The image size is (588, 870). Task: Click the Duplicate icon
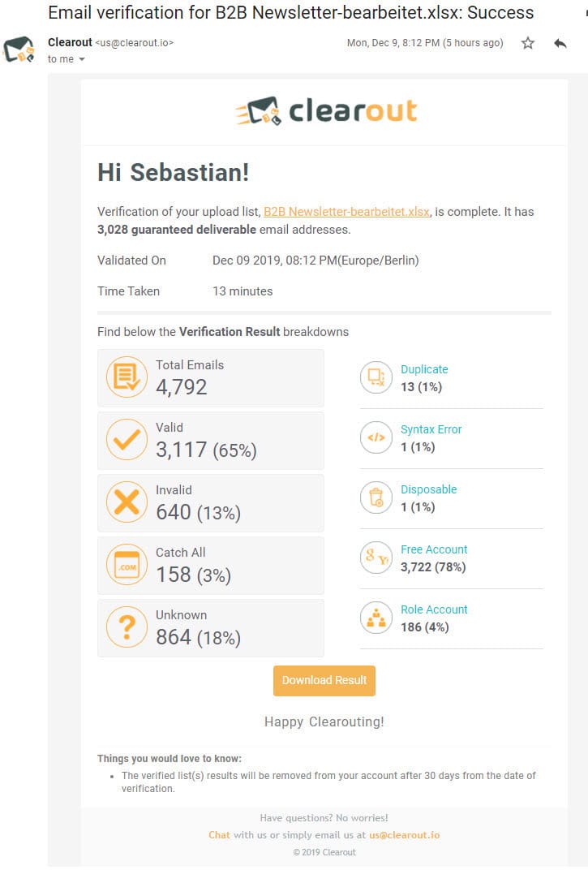click(x=376, y=377)
